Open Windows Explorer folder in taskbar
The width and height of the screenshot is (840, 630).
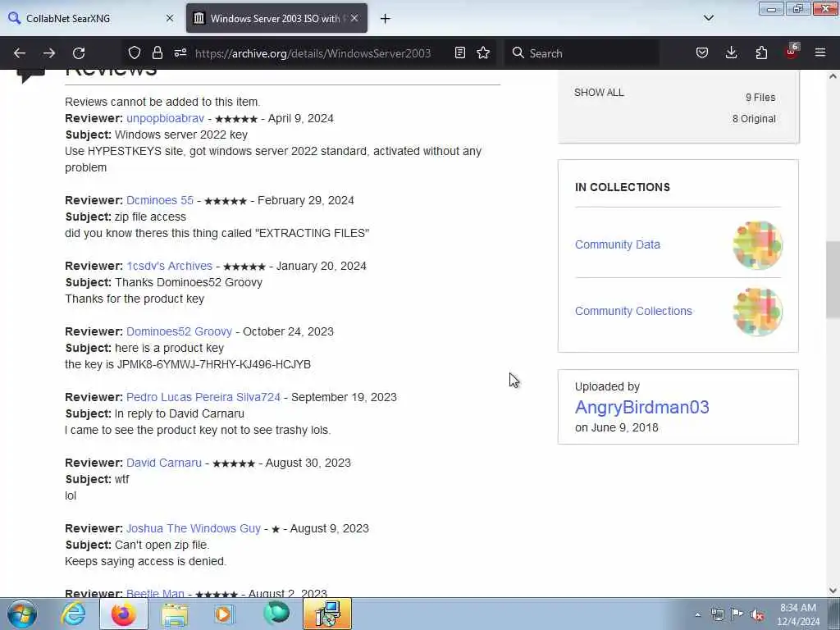click(175, 614)
